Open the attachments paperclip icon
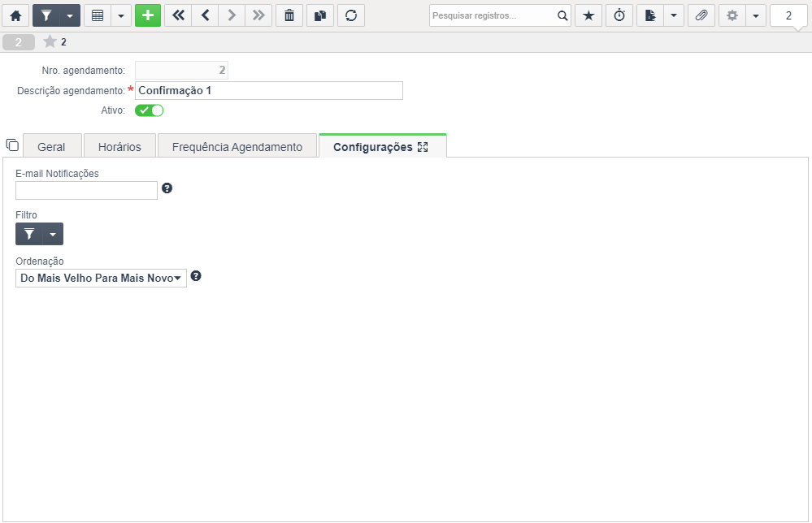This screenshot has height=523, width=812. 701,15
